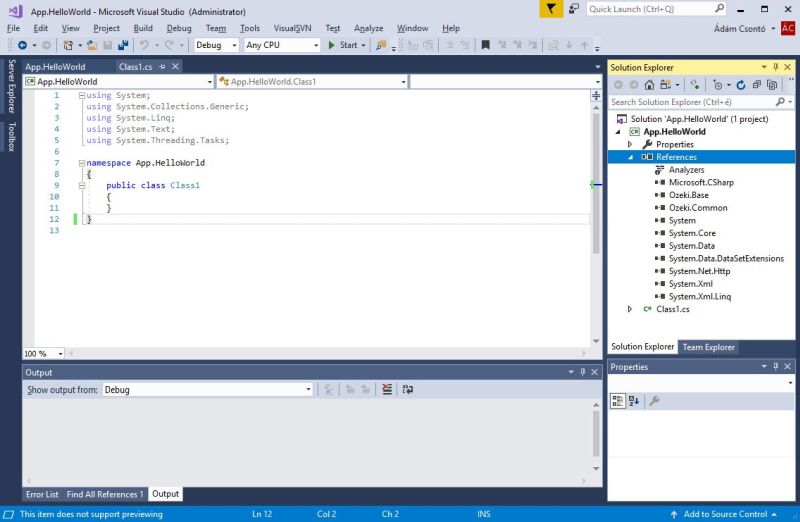Open the Server Explorer side tab

11,86
